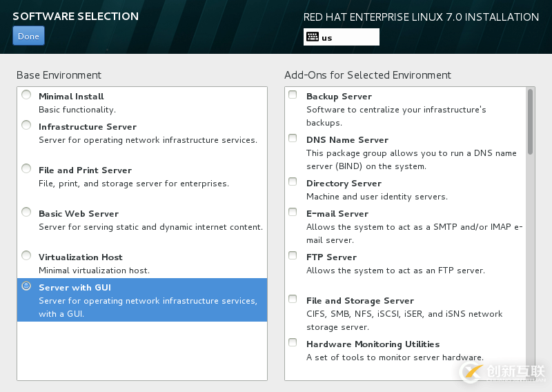Select the Infrastructure Server radio button
The height and width of the screenshot is (392, 552).
click(x=26, y=125)
